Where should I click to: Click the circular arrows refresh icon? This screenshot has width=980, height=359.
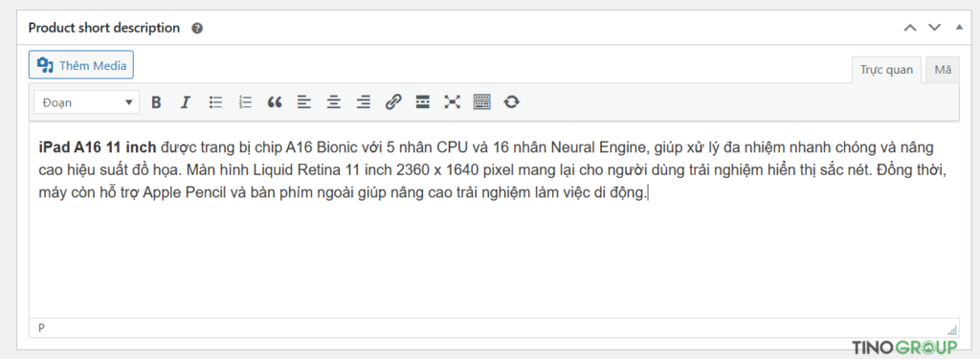point(512,102)
